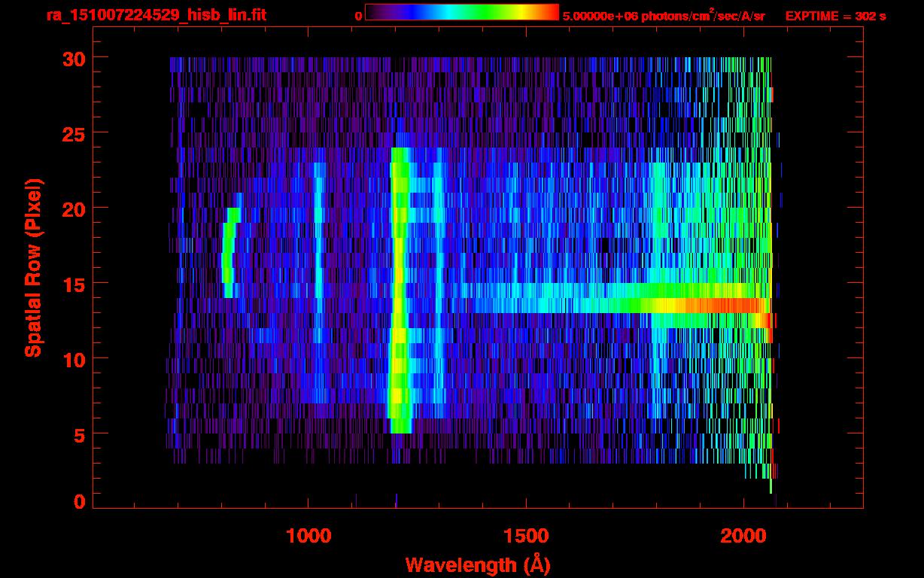Click the curved green feature near 800 Å
Viewport: 924px width, 578px height.
tap(228, 252)
